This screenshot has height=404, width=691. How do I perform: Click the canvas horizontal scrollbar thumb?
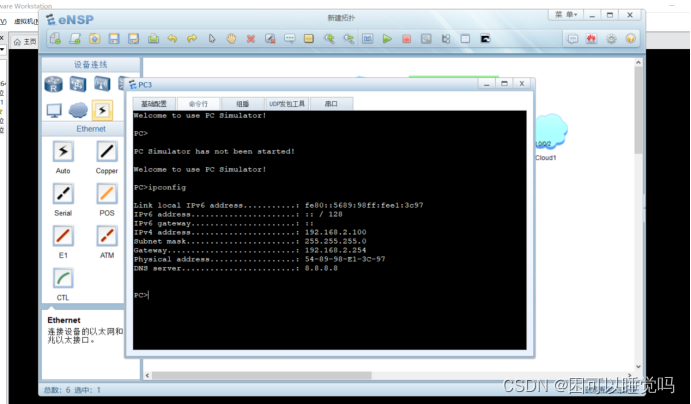(262, 375)
